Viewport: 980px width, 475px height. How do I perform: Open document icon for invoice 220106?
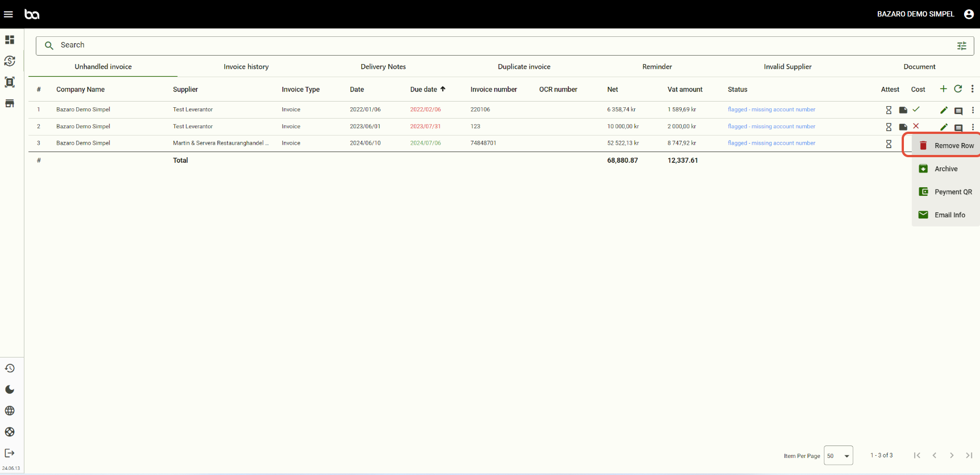(x=903, y=110)
